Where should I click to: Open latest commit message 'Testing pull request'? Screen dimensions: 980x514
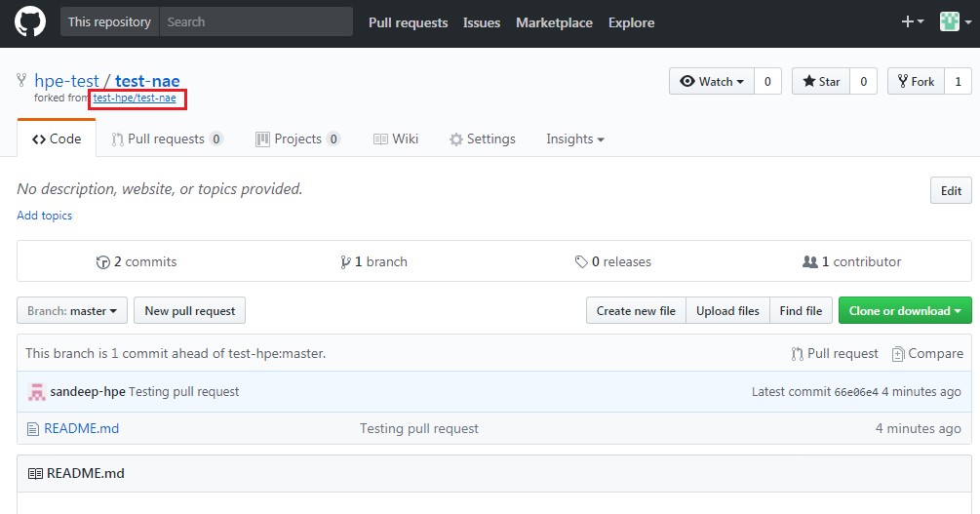point(183,391)
